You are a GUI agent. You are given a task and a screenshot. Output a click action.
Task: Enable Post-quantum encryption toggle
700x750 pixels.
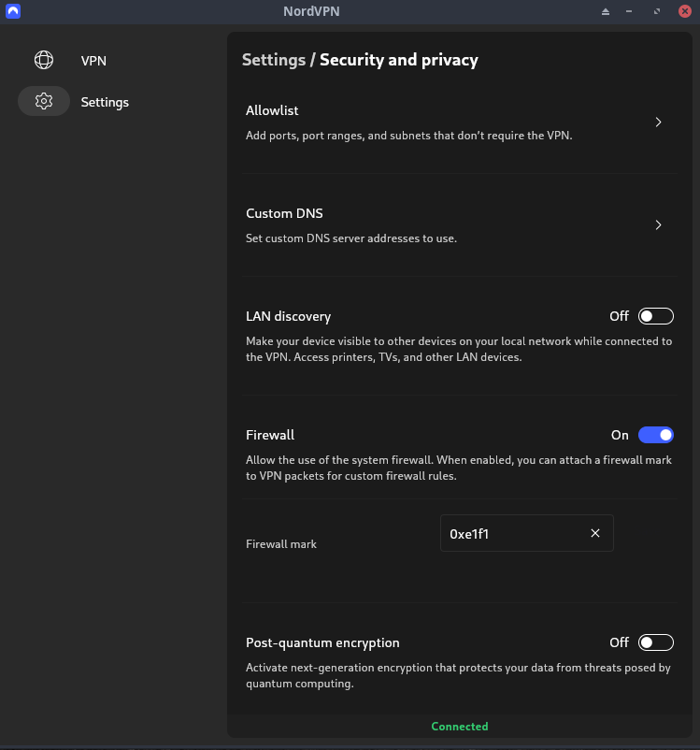coord(655,642)
